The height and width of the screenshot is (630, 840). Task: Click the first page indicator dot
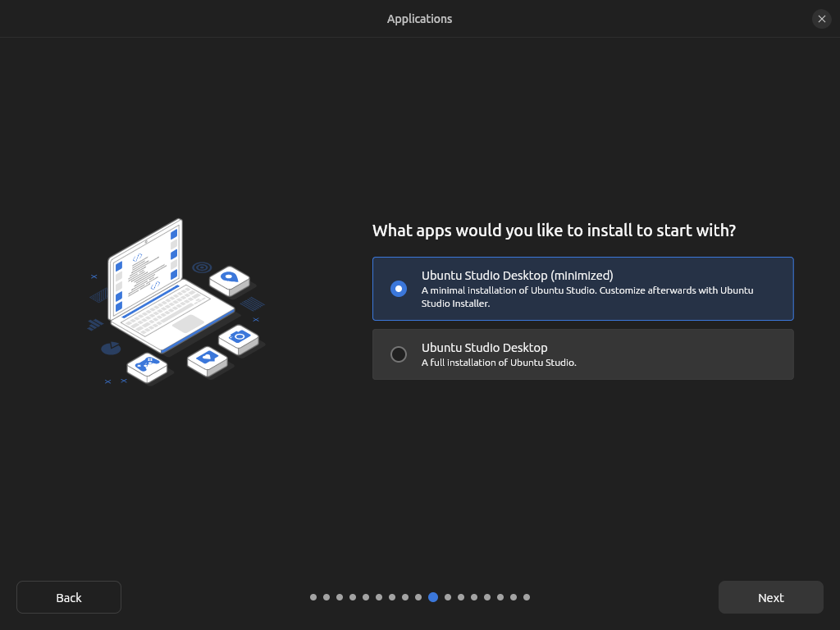pos(313,597)
